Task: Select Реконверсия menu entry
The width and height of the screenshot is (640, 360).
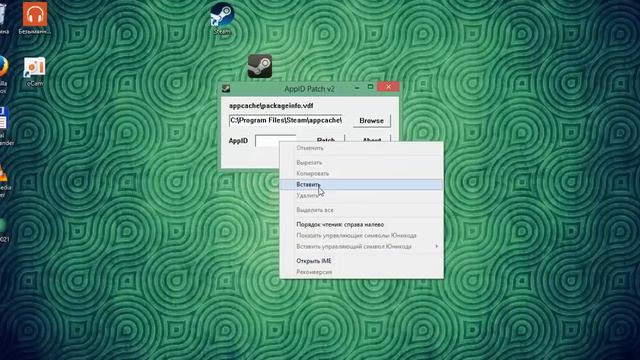Action: tap(361, 272)
